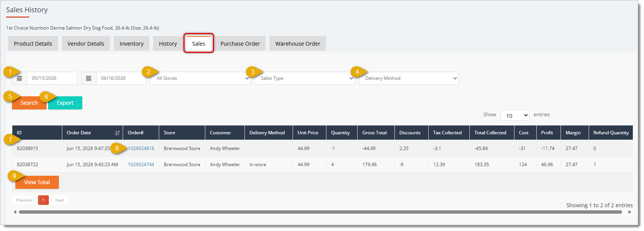
Task: Click Refund Quantity column header
Action: click(611, 133)
